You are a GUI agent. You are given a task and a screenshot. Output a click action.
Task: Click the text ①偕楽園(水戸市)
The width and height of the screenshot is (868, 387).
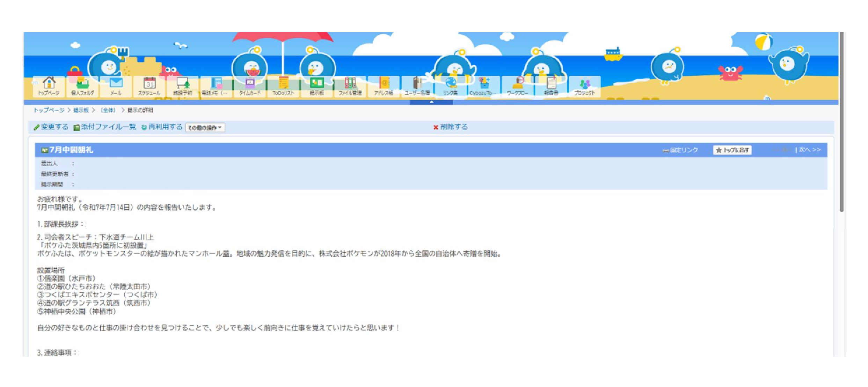point(66,278)
